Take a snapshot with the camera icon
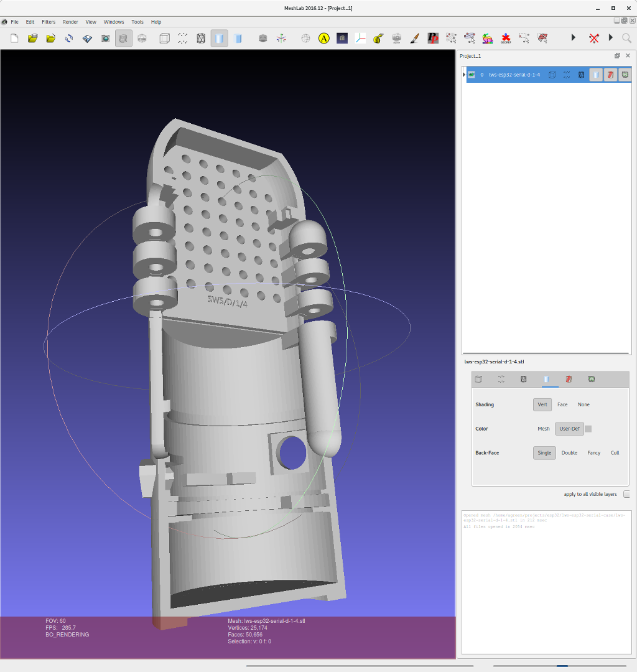The width and height of the screenshot is (637, 672). click(106, 39)
